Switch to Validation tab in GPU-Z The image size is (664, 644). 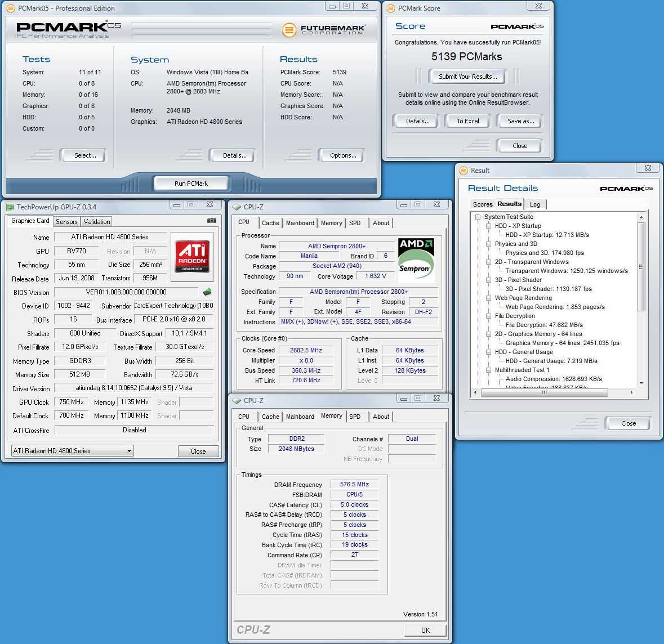click(96, 221)
